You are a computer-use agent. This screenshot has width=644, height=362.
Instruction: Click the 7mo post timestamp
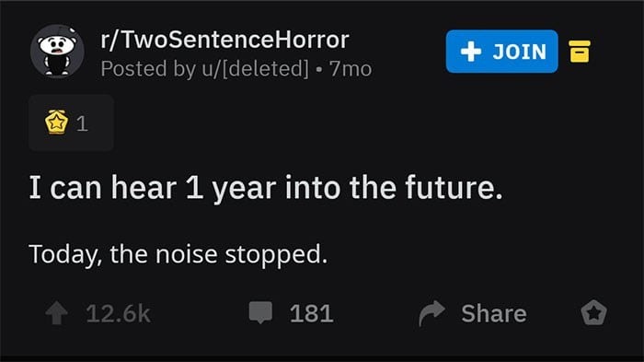tap(351, 69)
